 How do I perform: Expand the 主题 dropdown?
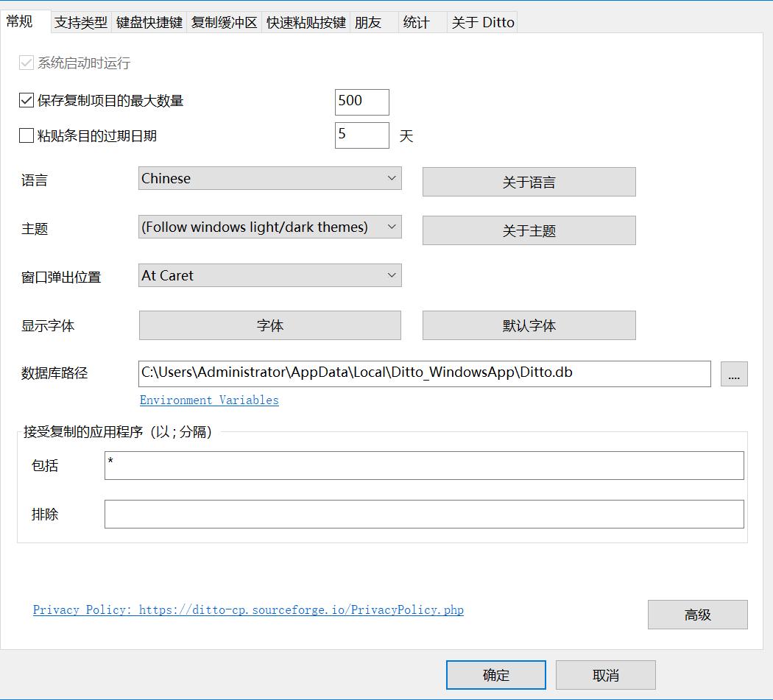[269, 227]
